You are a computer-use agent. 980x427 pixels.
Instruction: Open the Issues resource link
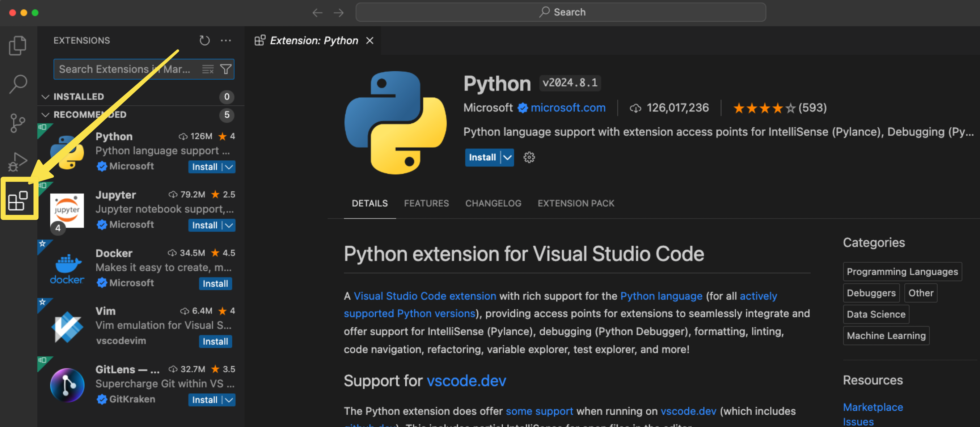tap(858, 422)
